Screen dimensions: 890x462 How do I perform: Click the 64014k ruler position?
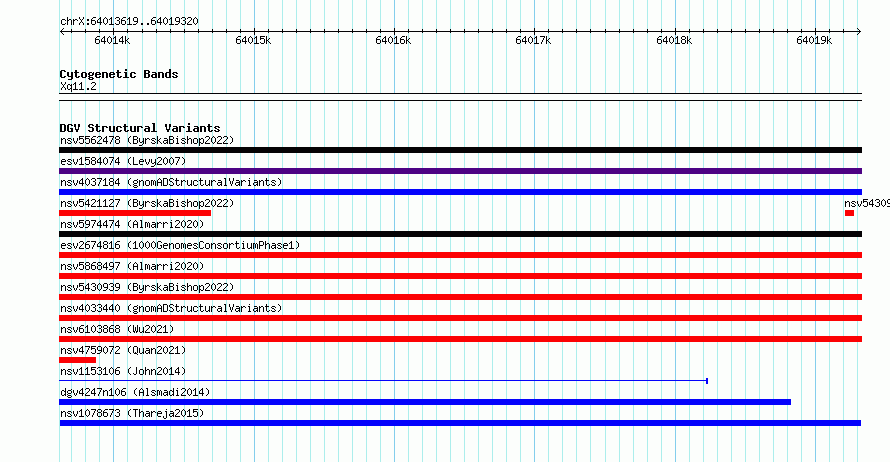(112, 40)
